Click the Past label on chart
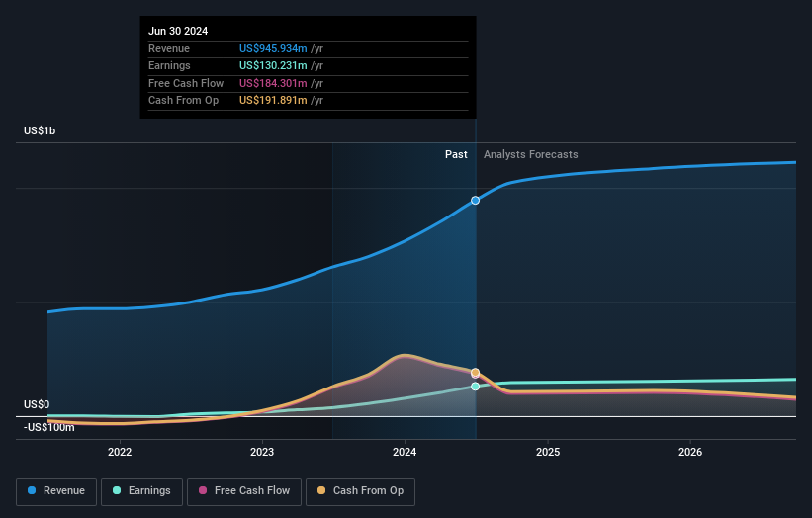 pos(456,154)
